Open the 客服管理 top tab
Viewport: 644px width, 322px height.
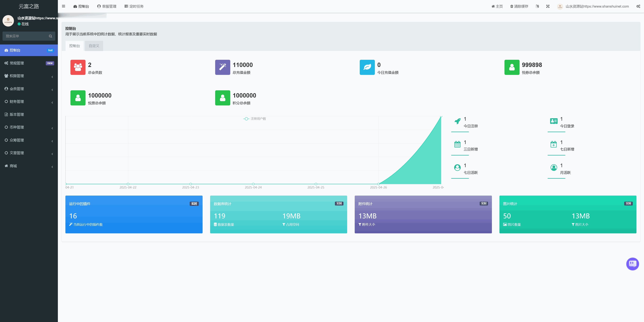click(107, 6)
